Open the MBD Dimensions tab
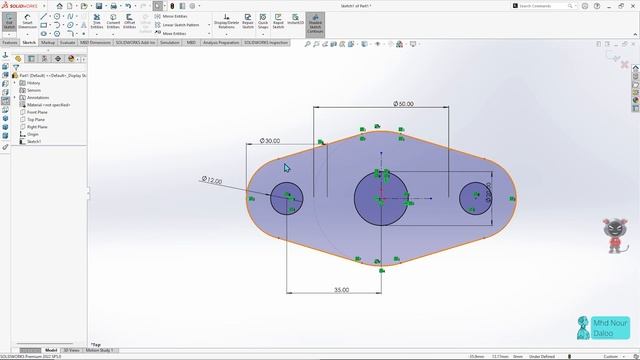 95,42
